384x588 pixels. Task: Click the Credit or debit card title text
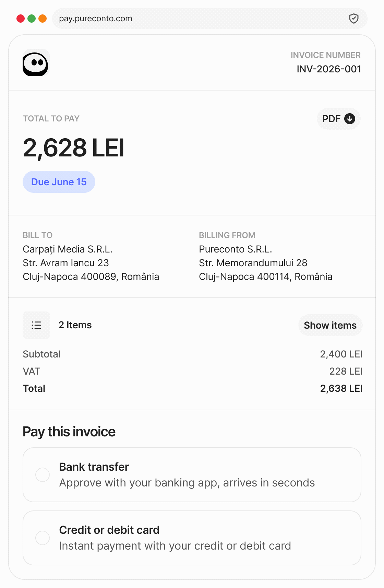point(109,530)
